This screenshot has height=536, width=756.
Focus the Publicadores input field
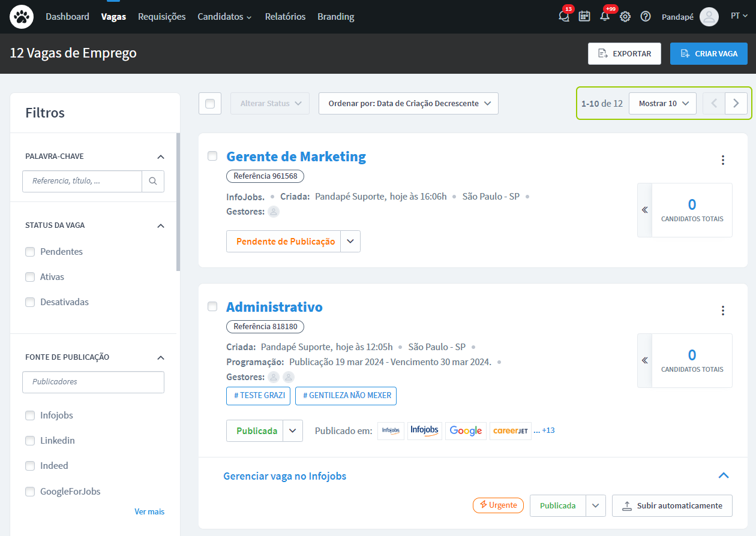click(x=93, y=382)
